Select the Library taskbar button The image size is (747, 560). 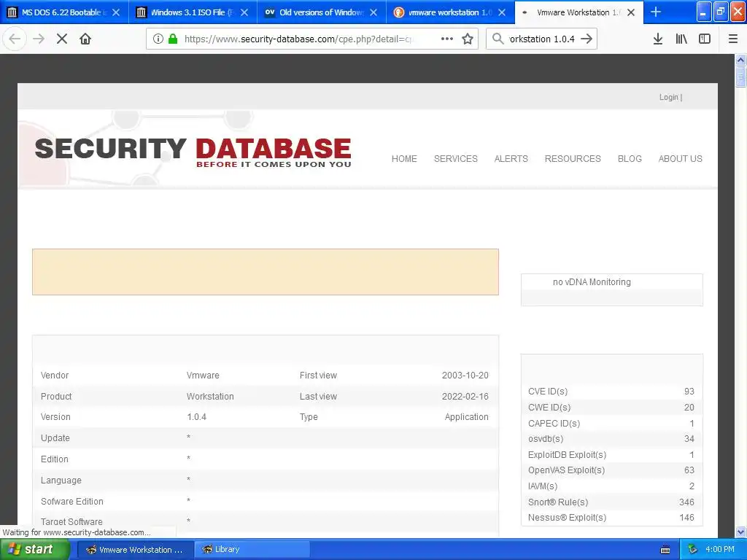pos(252,550)
